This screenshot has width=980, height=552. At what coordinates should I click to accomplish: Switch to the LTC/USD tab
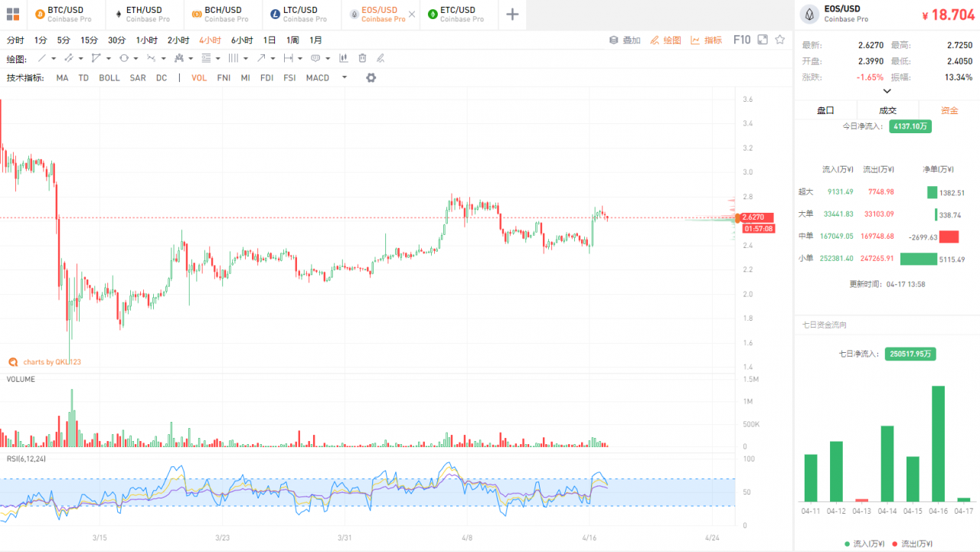[x=300, y=14]
